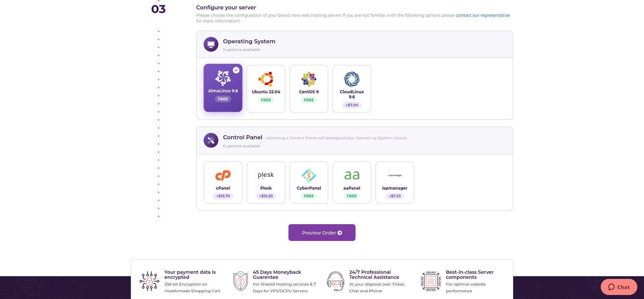Click the Plesk wordmark logo
644x299 pixels.
pyautogui.click(x=266, y=175)
